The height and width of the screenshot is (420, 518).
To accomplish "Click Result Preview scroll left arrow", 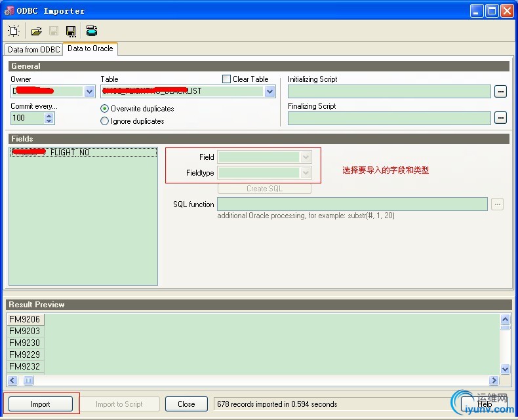I will click(x=12, y=381).
